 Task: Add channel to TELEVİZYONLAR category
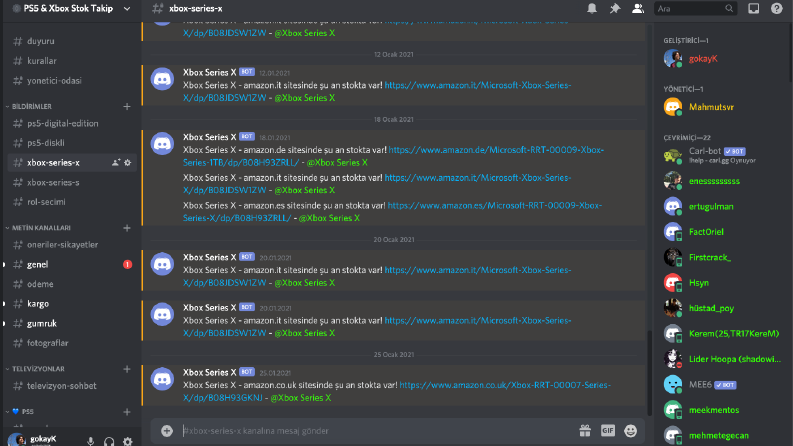(x=127, y=369)
